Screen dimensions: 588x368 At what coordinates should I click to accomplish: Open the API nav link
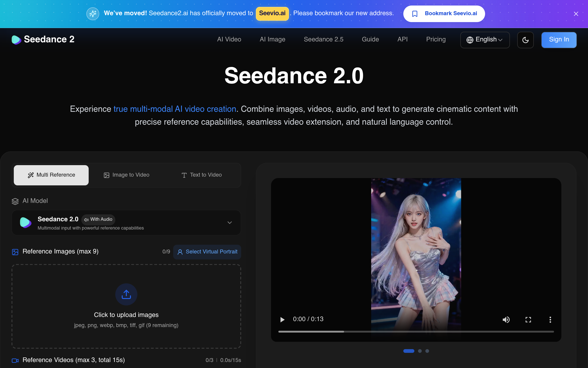(402, 39)
